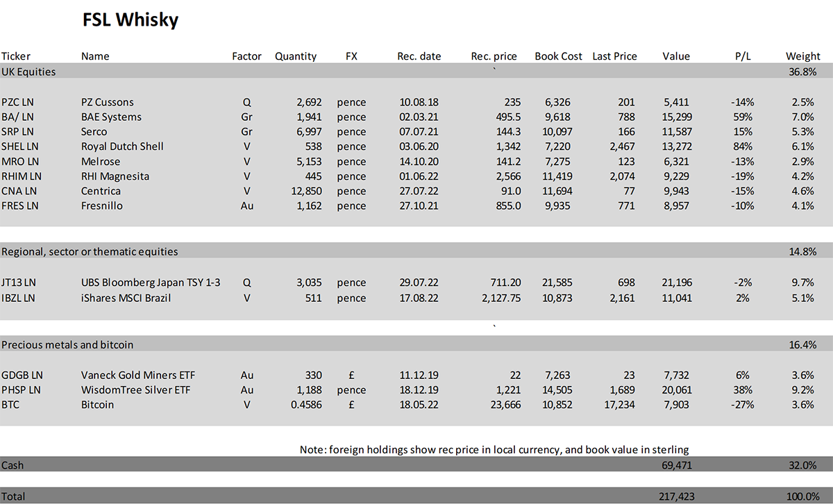833x504 pixels.
Task: Select the Rec. price column header
Action: coord(495,56)
